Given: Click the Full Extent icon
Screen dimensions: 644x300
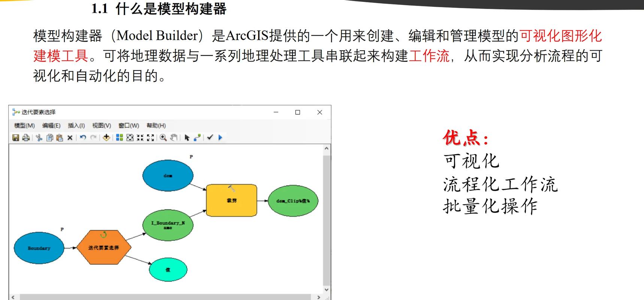Looking at the screenshot, I should (130, 138).
